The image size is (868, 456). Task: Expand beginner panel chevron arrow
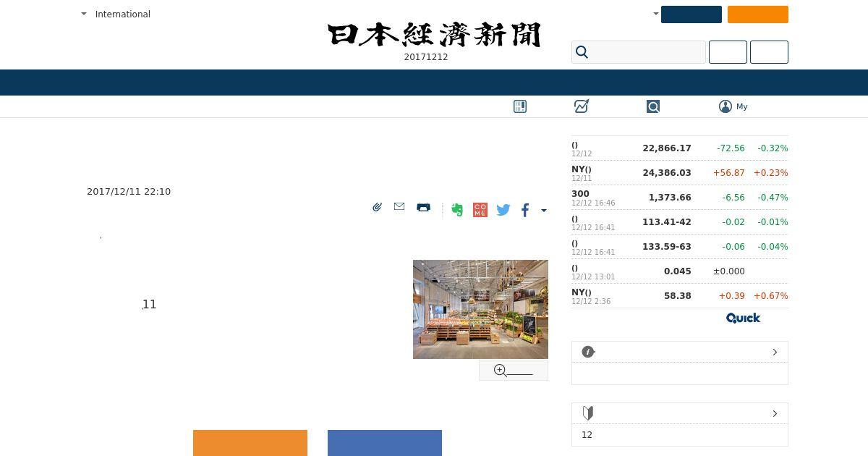775,413
